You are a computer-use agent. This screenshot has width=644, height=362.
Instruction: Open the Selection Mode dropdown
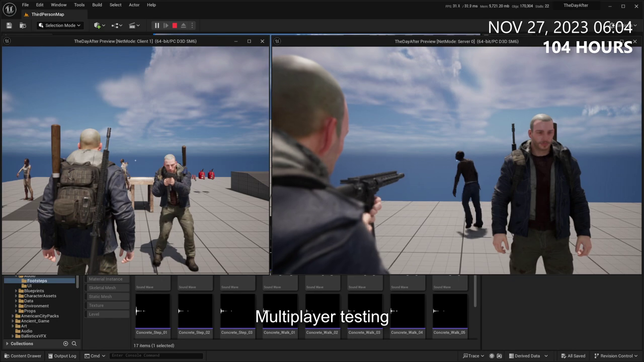click(59, 25)
